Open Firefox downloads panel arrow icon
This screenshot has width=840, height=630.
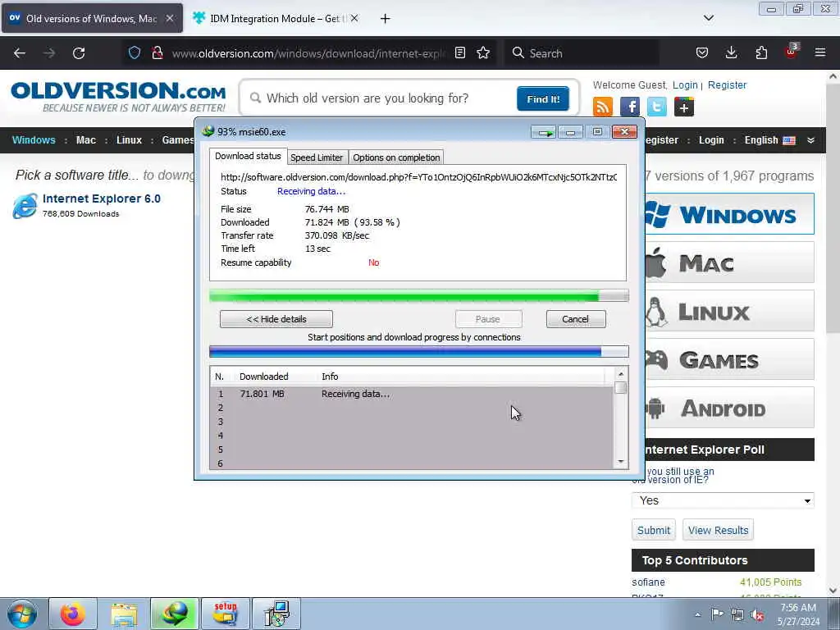pyautogui.click(x=731, y=52)
